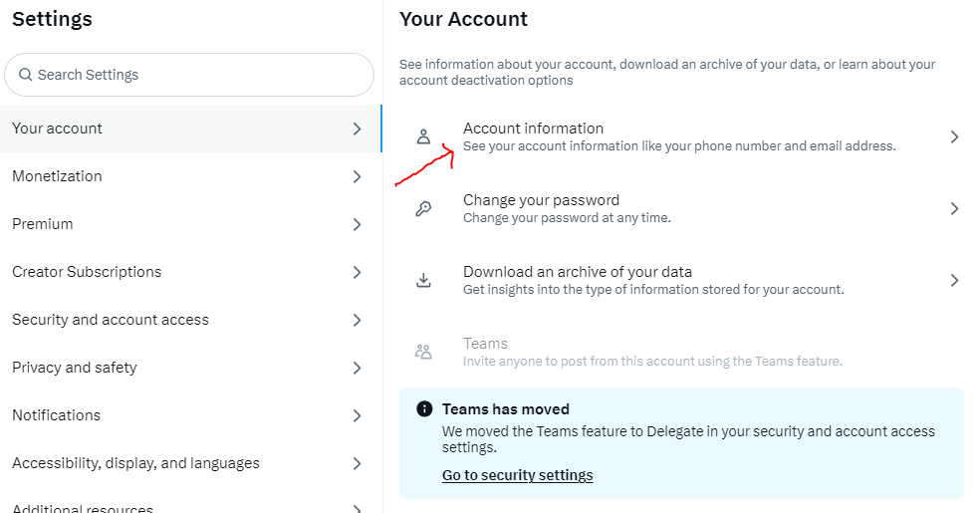Click the Go to security settings link
The width and height of the screenshot is (980, 513).
tap(518, 475)
